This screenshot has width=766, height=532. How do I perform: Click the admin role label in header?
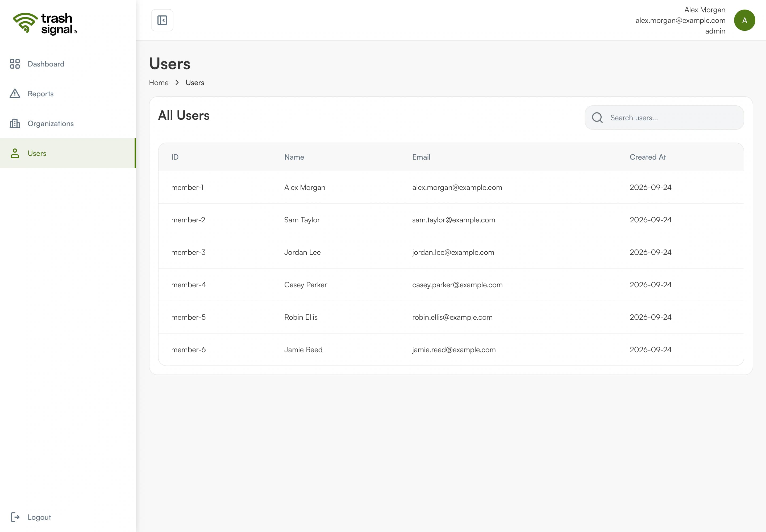pos(715,31)
